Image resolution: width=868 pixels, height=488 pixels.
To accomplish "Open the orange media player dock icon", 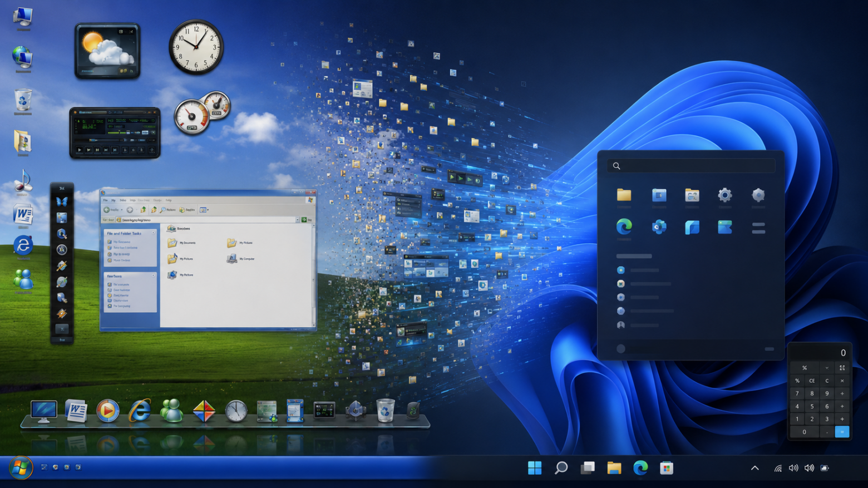I will point(107,411).
